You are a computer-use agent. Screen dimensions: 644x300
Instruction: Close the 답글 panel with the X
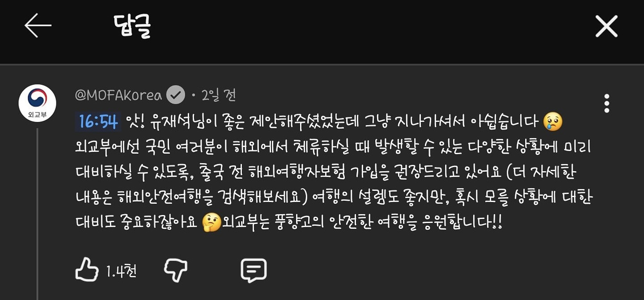point(606,26)
